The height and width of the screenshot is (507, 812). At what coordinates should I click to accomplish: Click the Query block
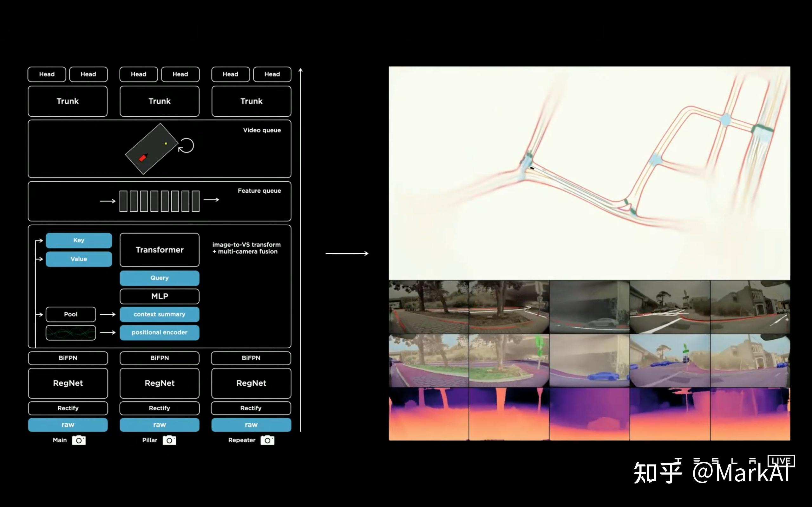tap(159, 278)
